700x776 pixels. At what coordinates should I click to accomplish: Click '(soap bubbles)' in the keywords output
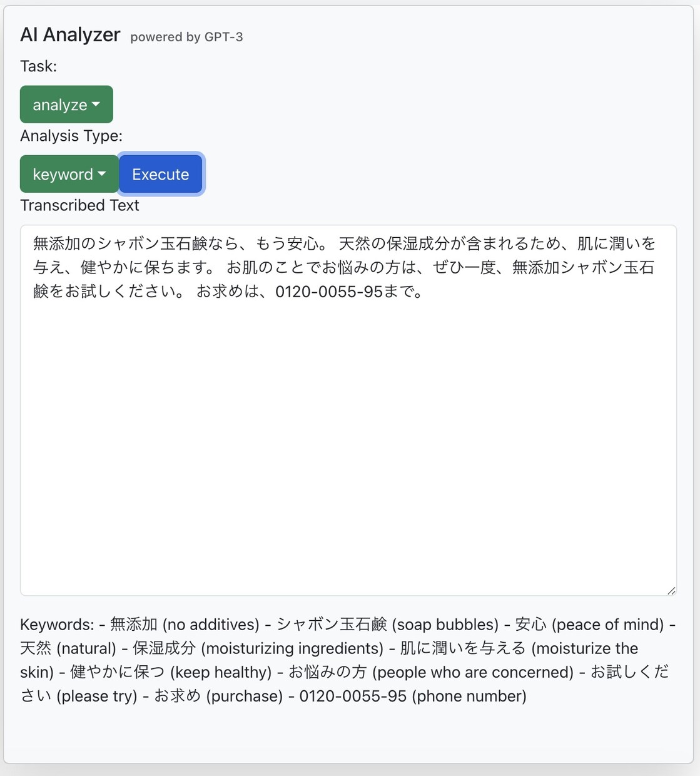coord(445,625)
